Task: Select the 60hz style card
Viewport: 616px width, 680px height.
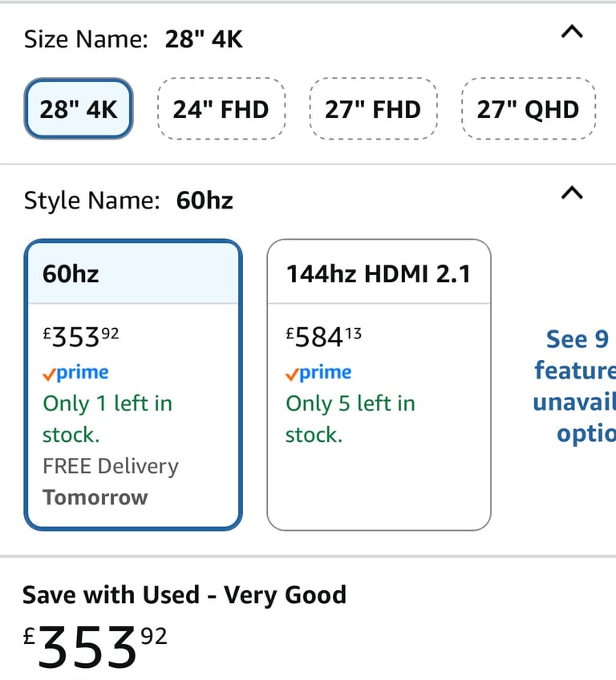Action: [132, 385]
